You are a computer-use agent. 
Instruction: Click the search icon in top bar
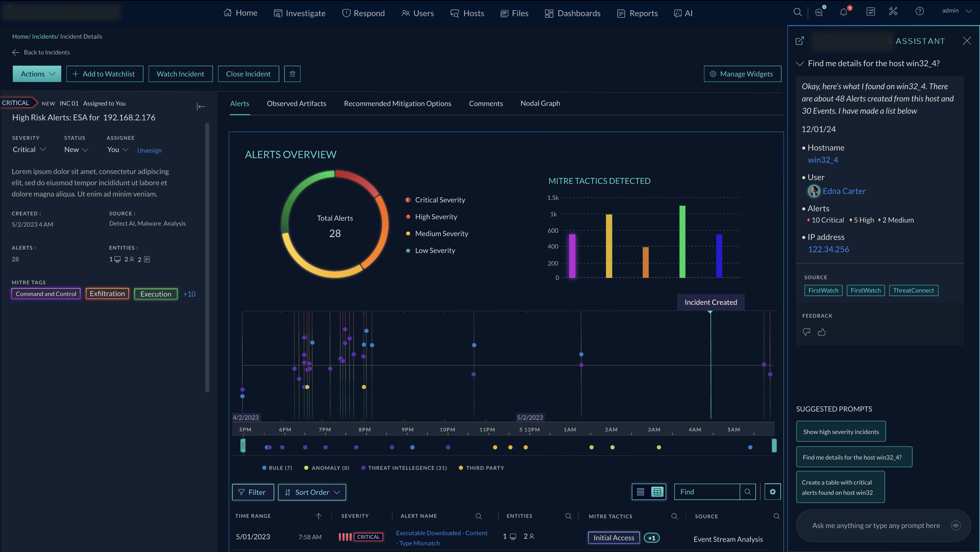(797, 12)
